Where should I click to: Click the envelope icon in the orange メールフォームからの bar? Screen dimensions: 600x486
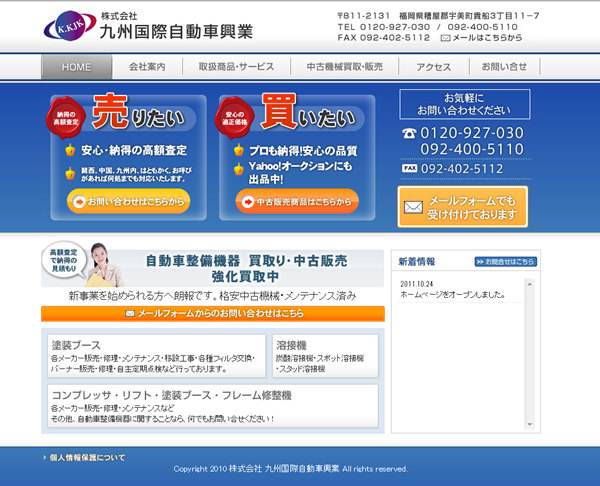[130, 313]
